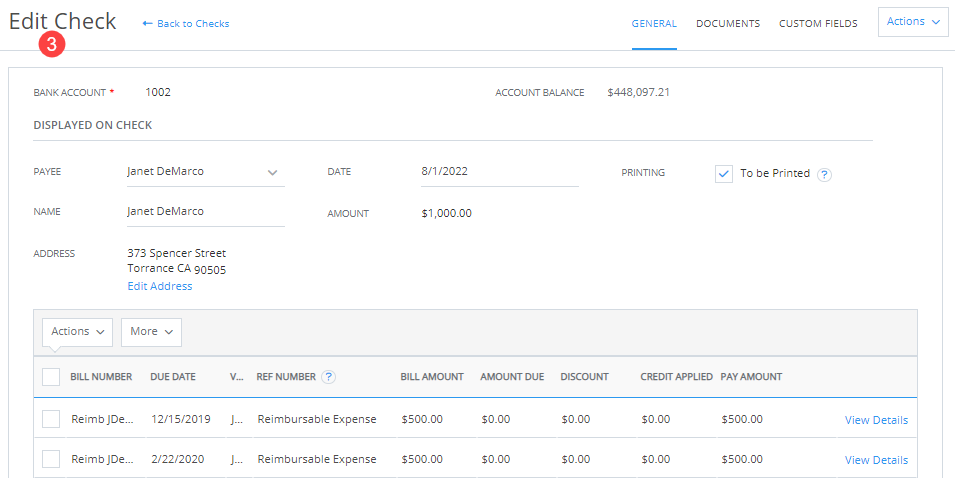Click the Ref Number help icon
The width and height of the screenshot is (955, 478).
click(328, 377)
